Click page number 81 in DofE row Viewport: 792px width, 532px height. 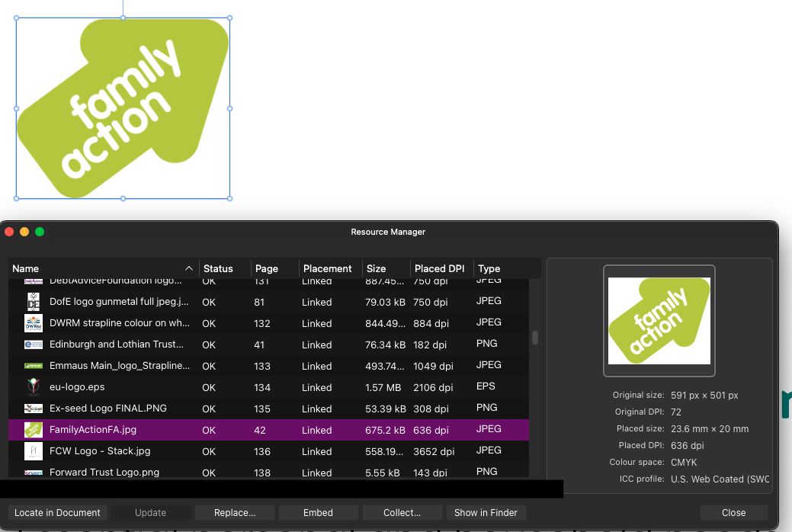(x=259, y=302)
